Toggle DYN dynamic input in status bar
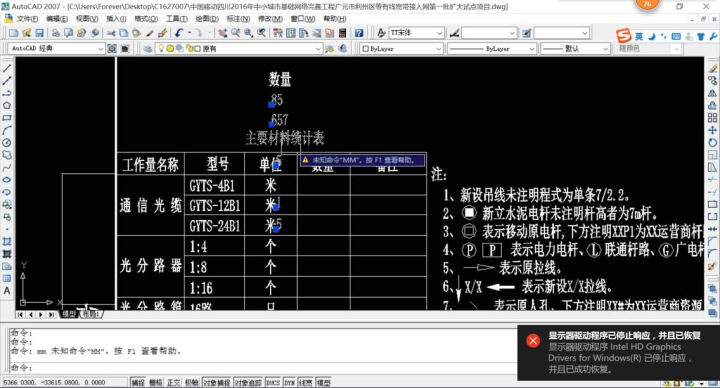This screenshot has width=720, height=388. 289,382
